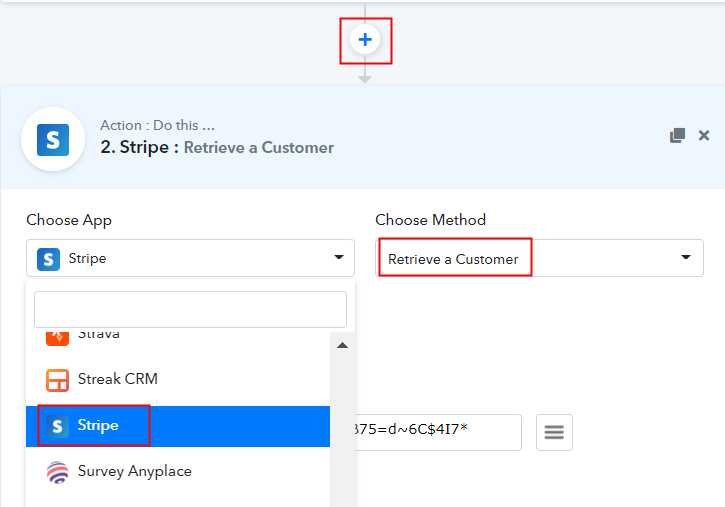Click the Strava app icon
The width and height of the screenshot is (725, 507).
(x=57, y=337)
